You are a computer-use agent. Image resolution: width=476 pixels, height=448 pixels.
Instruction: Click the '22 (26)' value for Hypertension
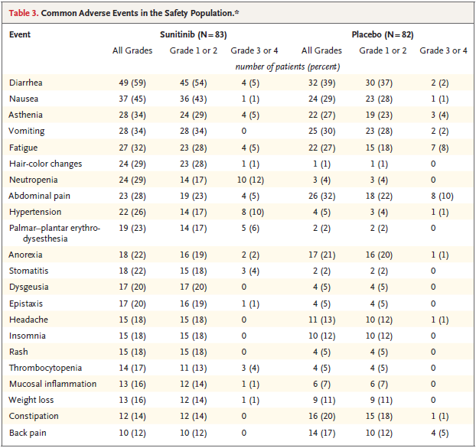click(x=132, y=212)
